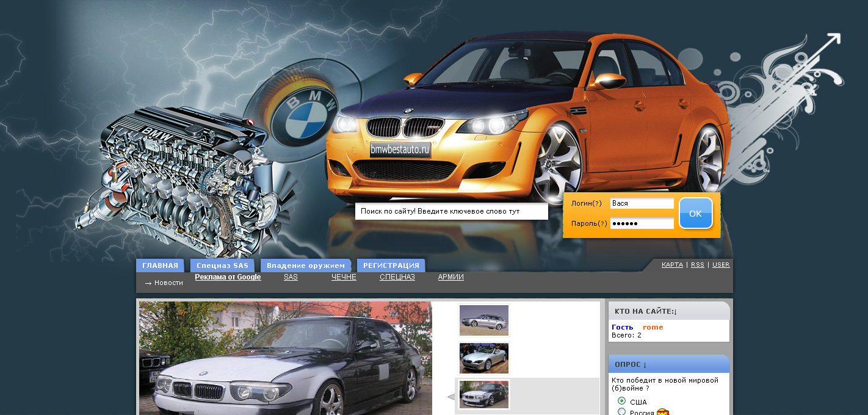
Task: Click the Реклама от Google link
Action: coord(228,277)
